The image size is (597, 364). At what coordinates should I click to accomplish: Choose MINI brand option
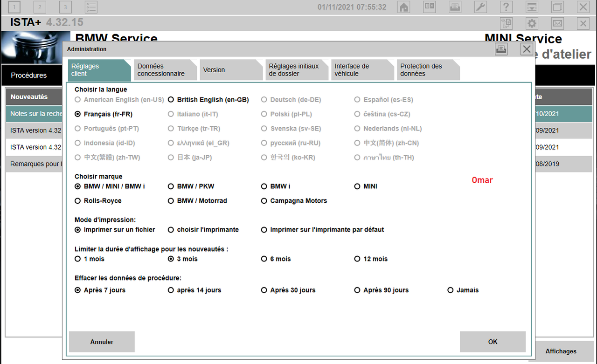(x=366, y=186)
